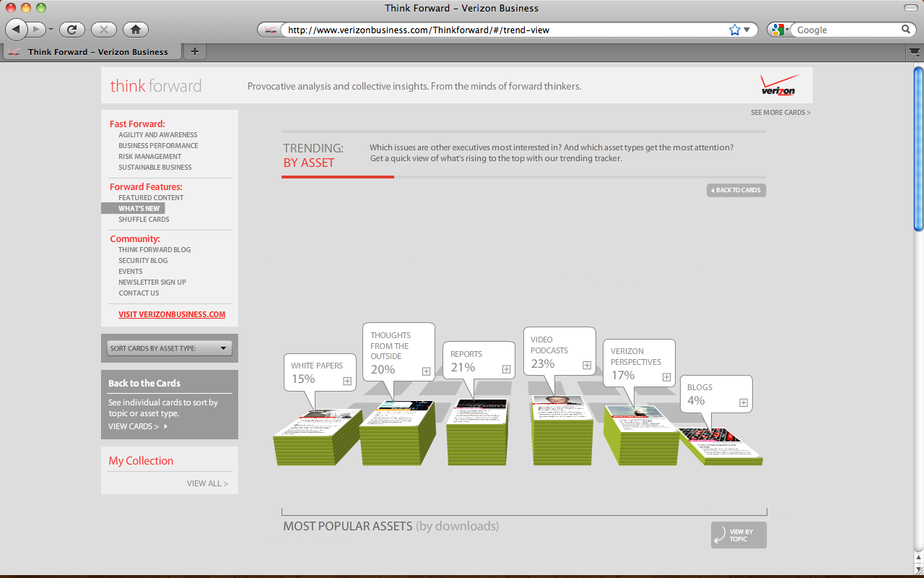Click the page vertical scrollbar
This screenshot has width=924, height=578.
918,148
